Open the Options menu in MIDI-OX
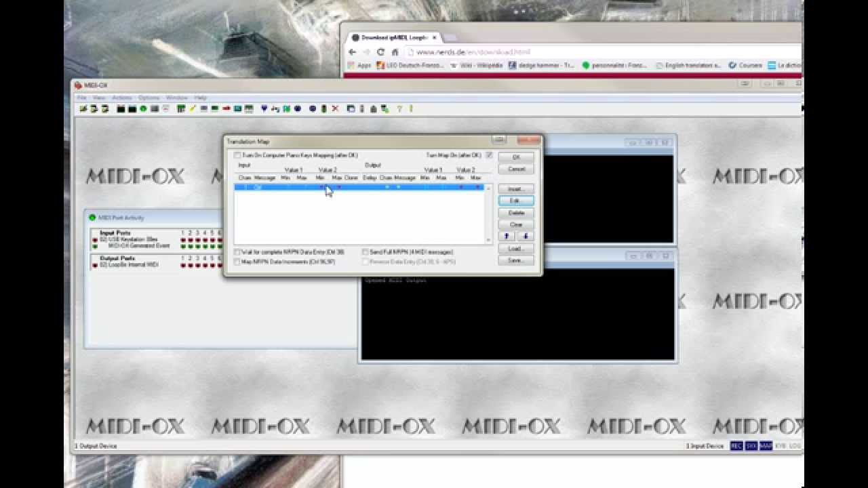The width and height of the screenshot is (868, 488). point(149,98)
